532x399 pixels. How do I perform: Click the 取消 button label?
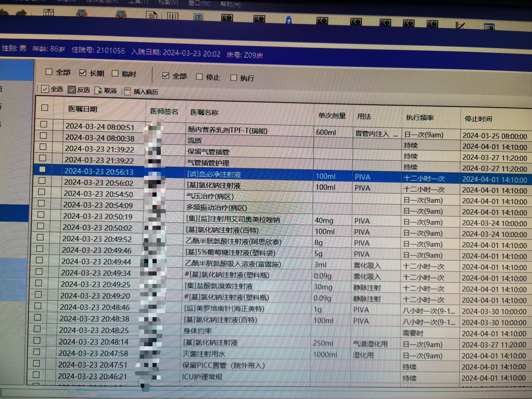[110, 91]
